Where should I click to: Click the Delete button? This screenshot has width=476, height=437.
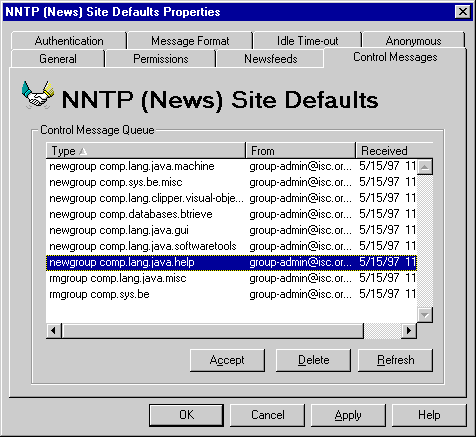tap(313, 360)
